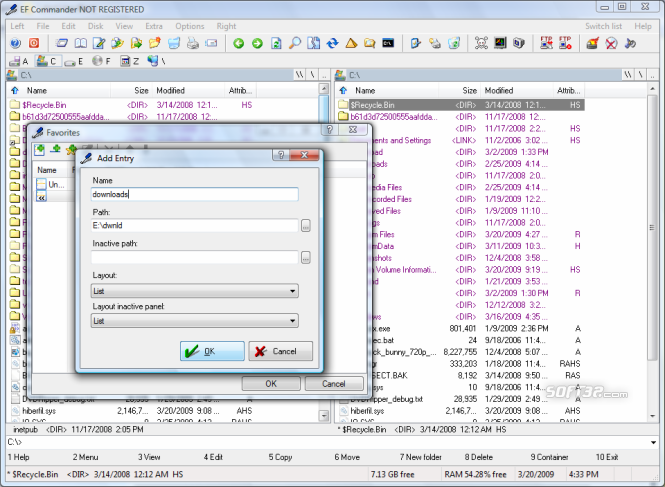Select network drive Z in drive bar
Image resolution: width=665 pixels, height=487 pixels.
click(129, 61)
